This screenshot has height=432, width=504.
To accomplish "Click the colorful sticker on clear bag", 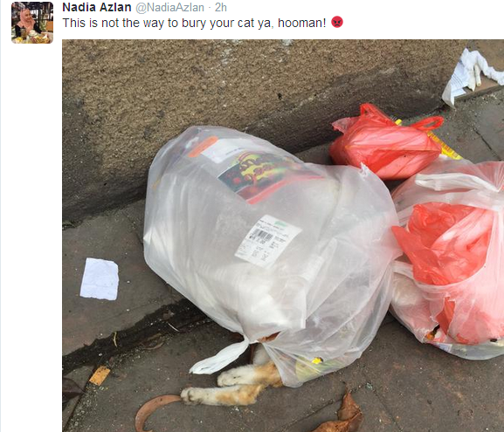I will tap(264, 175).
